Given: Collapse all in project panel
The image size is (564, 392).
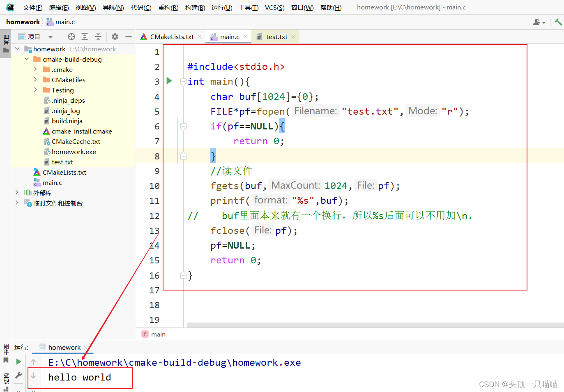Looking at the screenshot, I should (x=98, y=37).
